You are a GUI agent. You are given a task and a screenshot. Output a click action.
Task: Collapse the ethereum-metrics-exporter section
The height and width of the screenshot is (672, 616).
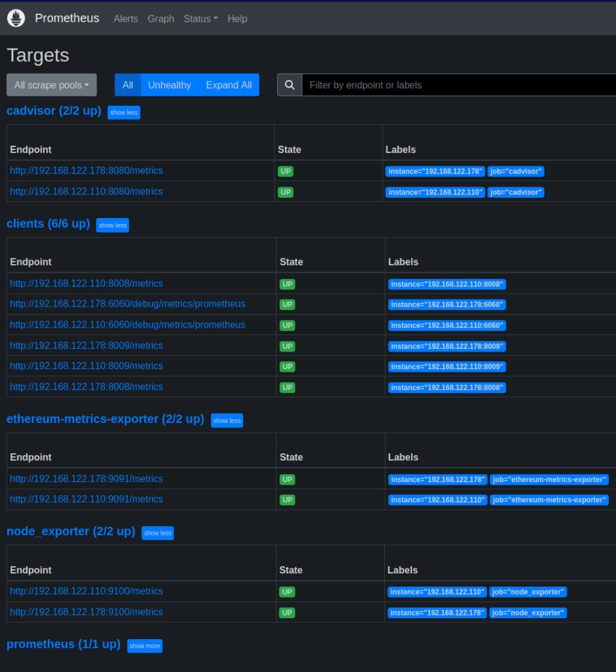227,420
